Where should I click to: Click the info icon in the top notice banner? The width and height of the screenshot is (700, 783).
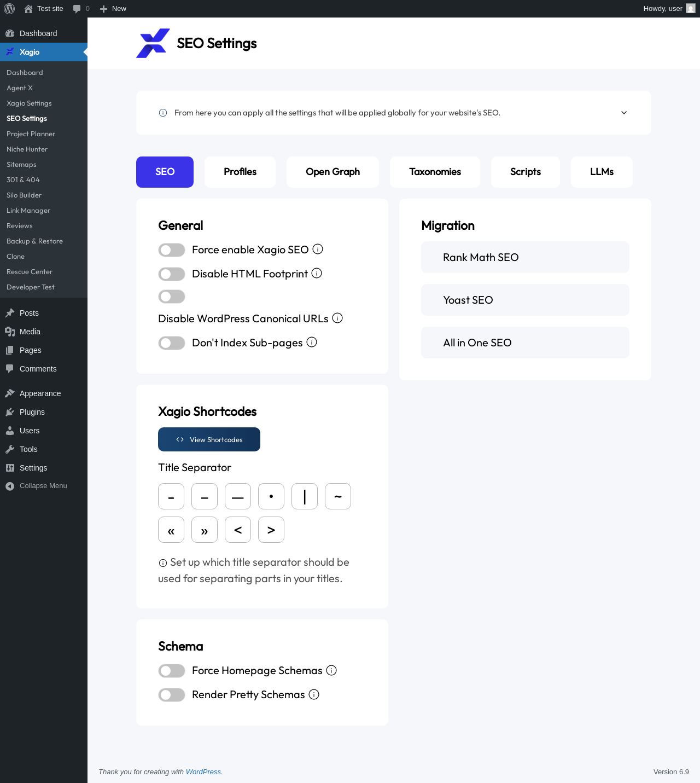click(x=163, y=113)
